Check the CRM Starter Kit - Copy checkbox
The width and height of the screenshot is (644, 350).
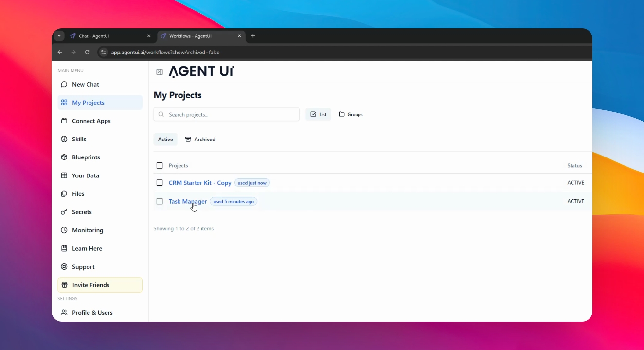tap(160, 183)
